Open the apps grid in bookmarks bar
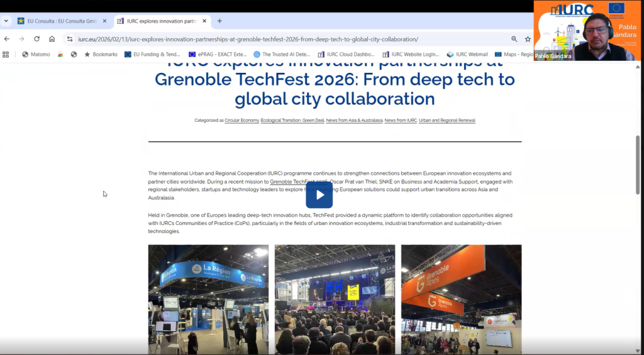The height and width of the screenshot is (355, 644). click(x=6, y=55)
